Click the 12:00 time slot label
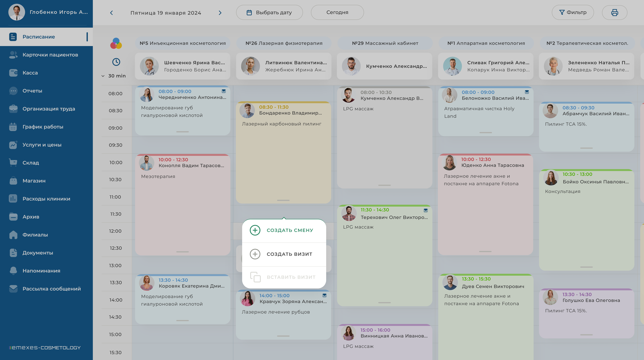The image size is (644, 360). 115,231
